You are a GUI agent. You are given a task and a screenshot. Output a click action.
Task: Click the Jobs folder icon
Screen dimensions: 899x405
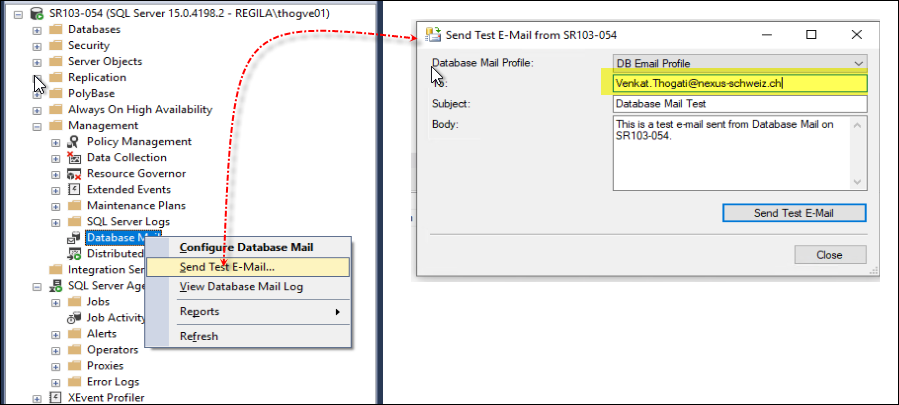74,302
